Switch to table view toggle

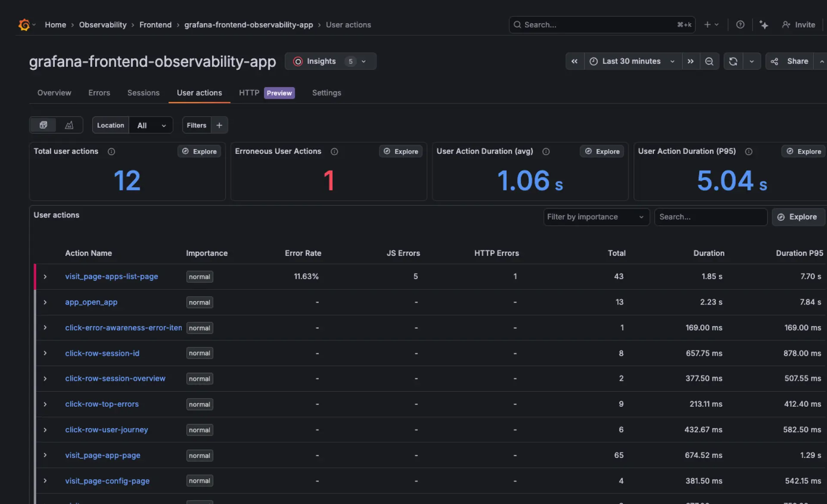click(x=44, y=125)
